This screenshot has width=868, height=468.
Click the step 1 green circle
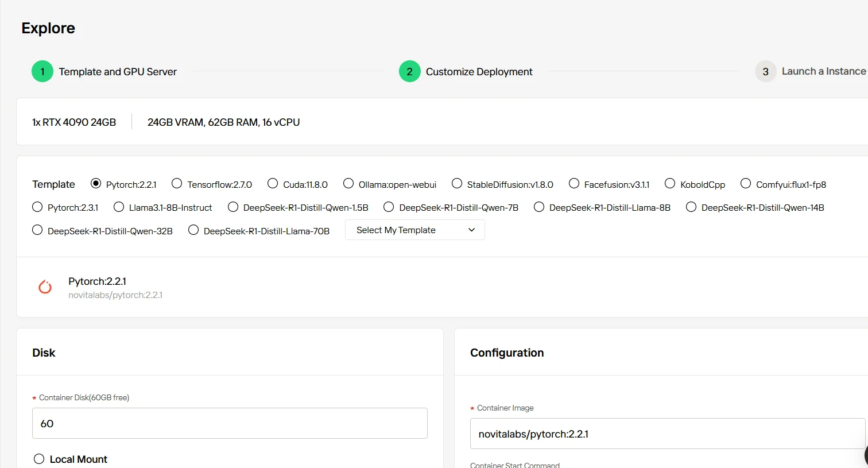(x=42, y=72)
